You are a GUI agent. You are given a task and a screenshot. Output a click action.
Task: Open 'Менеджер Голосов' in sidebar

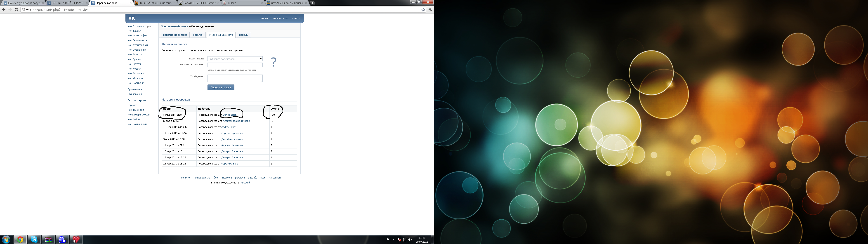pos(138,115)
